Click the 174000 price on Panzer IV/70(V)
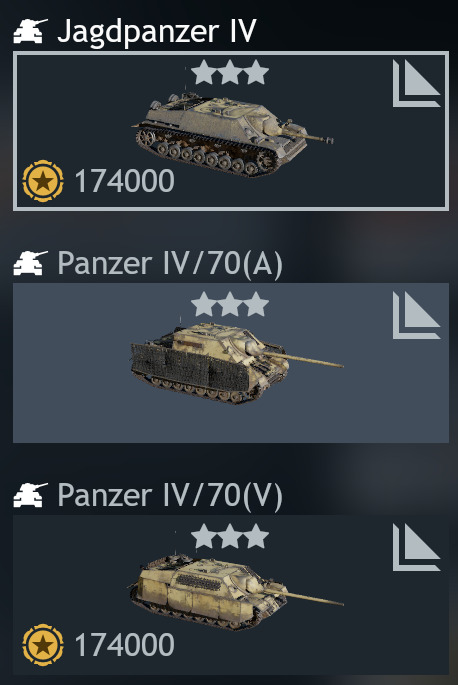 [125, 645]
